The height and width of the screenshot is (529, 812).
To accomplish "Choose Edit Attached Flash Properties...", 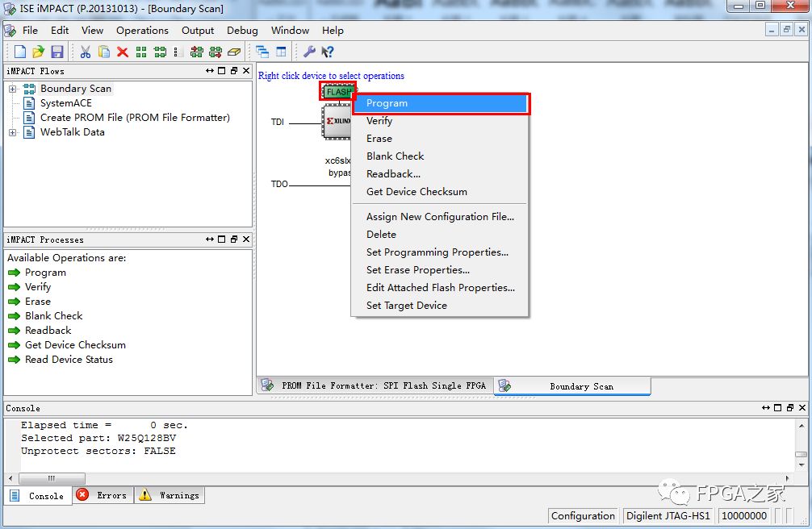I will 440,288.
